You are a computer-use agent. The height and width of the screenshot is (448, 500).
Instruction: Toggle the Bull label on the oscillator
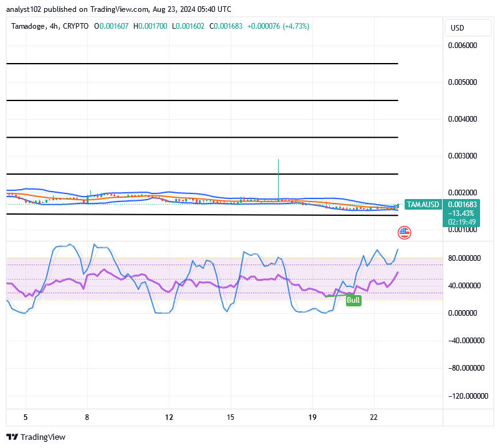(x=353, y=300)
